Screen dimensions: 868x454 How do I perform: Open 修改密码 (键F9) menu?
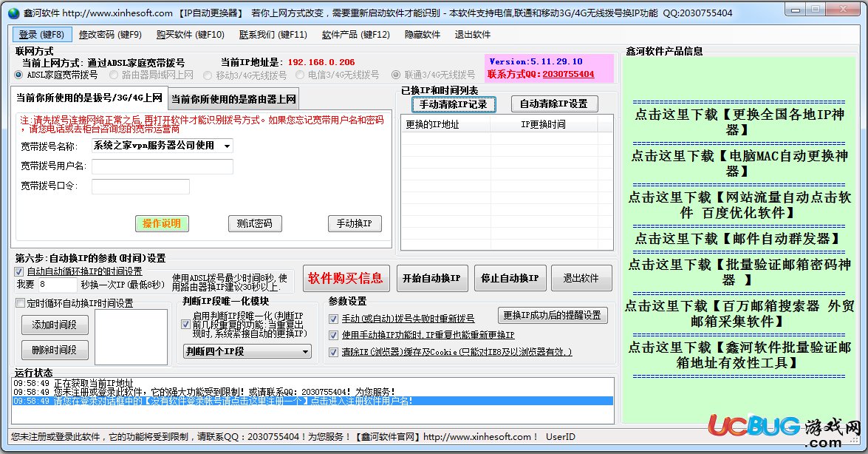110,34
